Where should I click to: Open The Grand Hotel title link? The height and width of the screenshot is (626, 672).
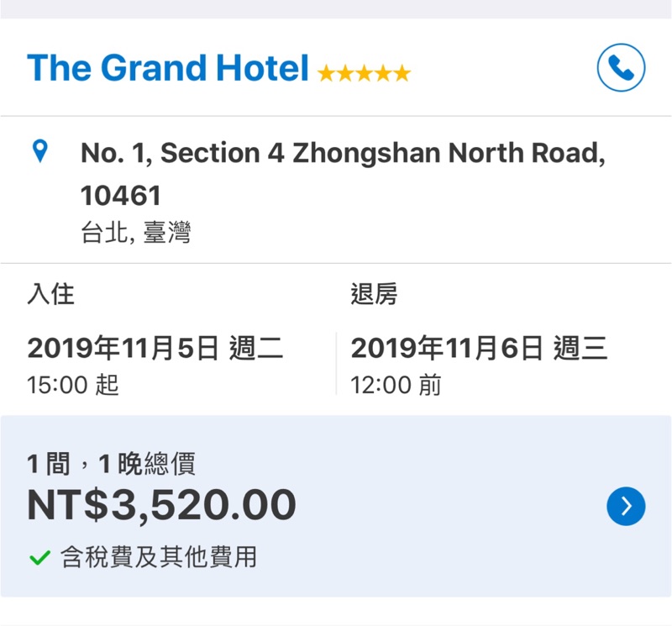click(168, 68)
